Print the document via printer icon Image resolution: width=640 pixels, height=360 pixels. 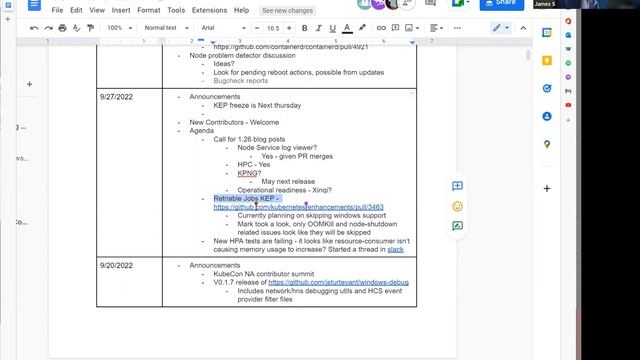pos(62,28)
